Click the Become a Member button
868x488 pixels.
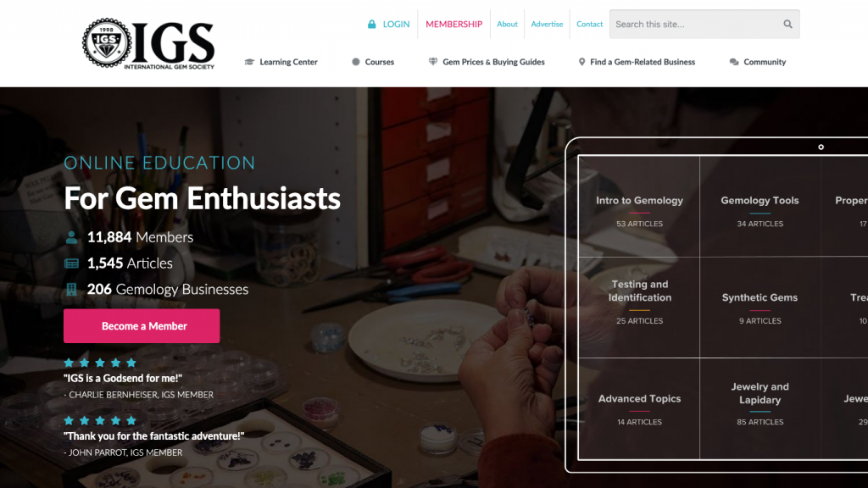point(142,326)
